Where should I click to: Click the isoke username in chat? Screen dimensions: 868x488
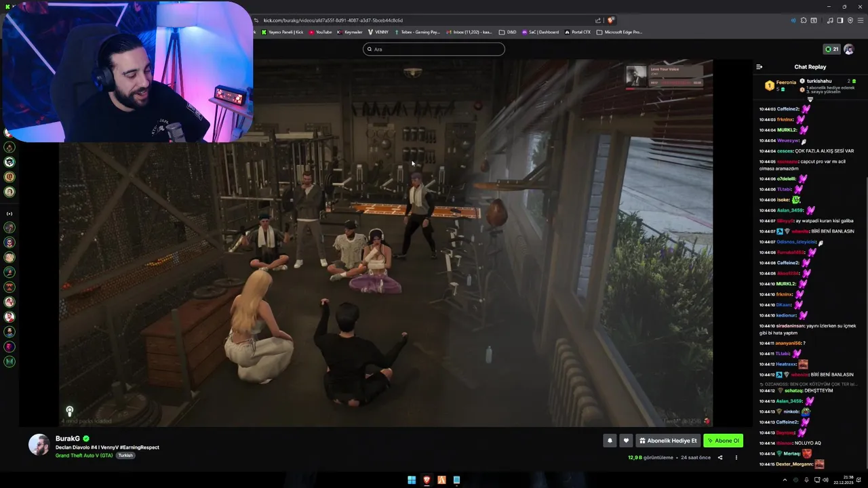click(x=783, y=200)
